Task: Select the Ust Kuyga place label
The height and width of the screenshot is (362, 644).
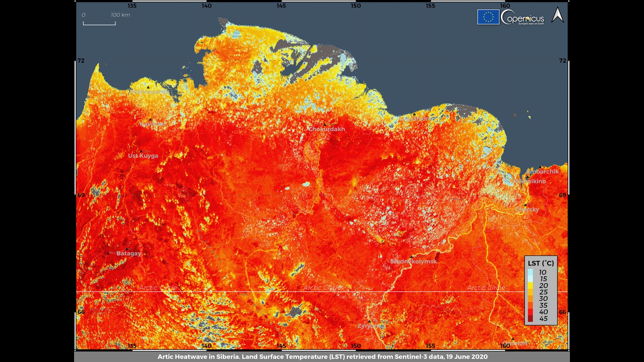Action: coord(143,156)
